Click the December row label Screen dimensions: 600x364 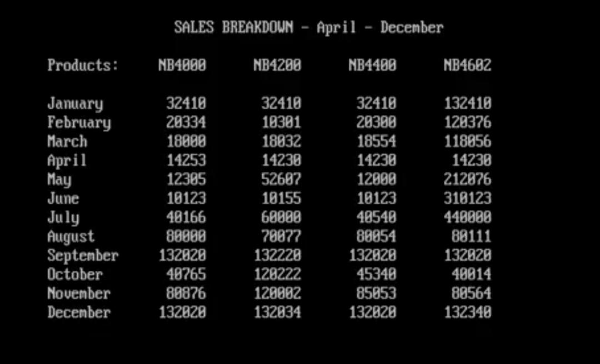click(79, 312)
